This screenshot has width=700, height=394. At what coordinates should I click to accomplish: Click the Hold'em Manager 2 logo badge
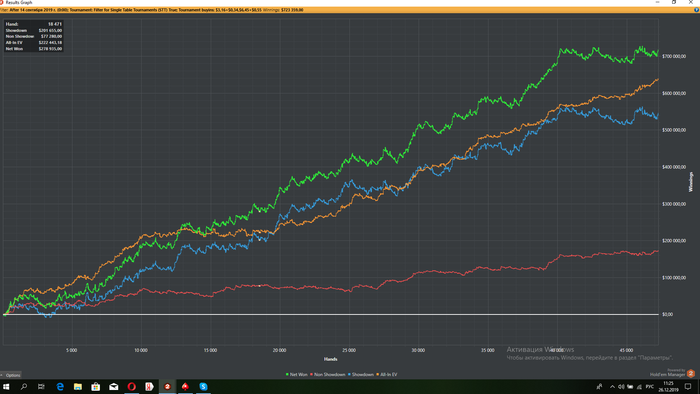pyautogui.click(x=691, y=373)
